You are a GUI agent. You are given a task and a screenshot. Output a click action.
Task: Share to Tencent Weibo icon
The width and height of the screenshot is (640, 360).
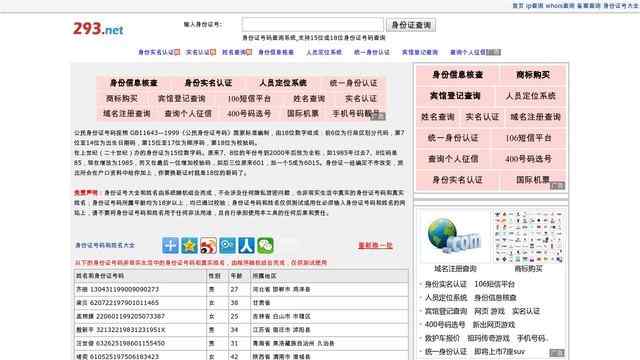[x=227, y=245]
